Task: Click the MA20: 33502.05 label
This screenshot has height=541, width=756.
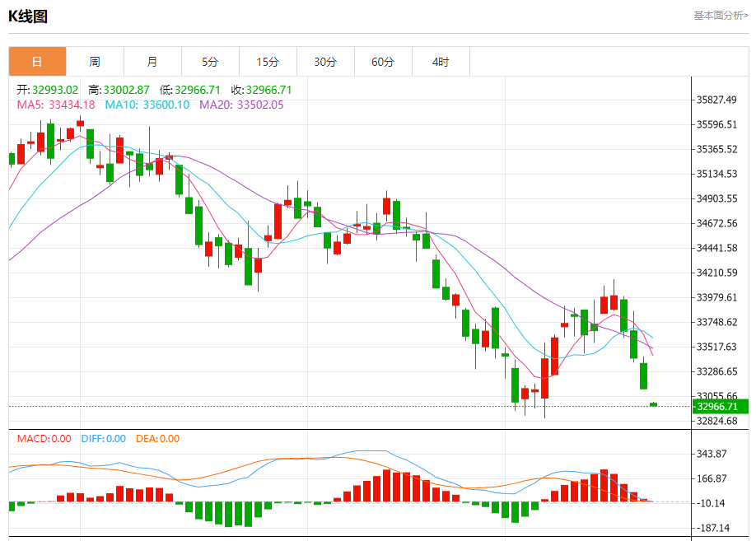Action: tap(241, 105)
